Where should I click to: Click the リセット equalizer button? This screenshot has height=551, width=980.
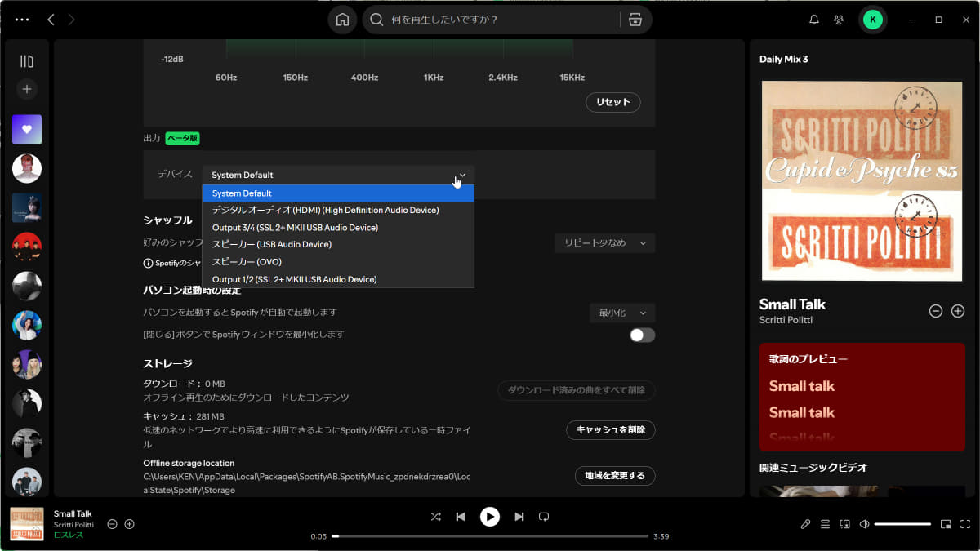tap(613, 102)
